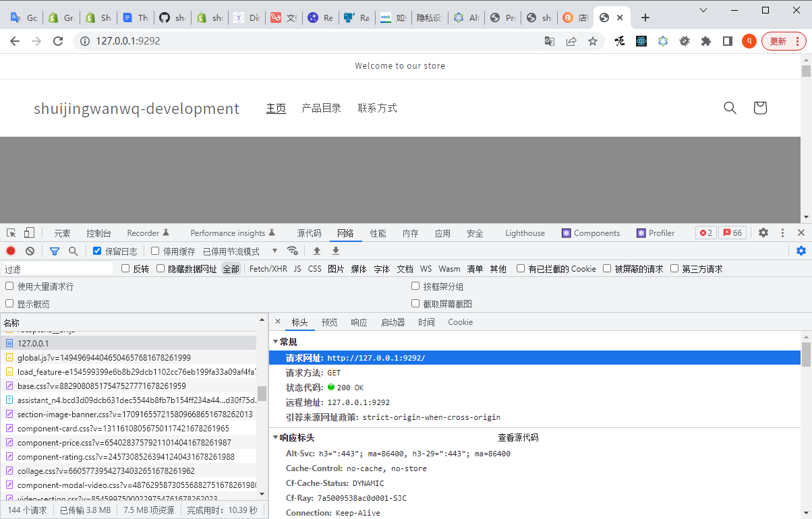
Task: Click the 过滤 filter input field
Action: (x=57, y=269)
